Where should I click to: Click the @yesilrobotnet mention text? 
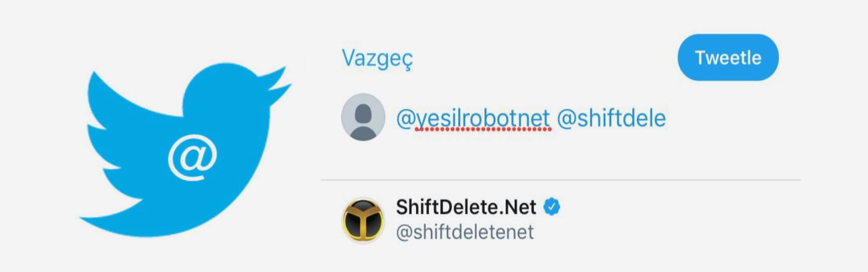tap(474, 118)
